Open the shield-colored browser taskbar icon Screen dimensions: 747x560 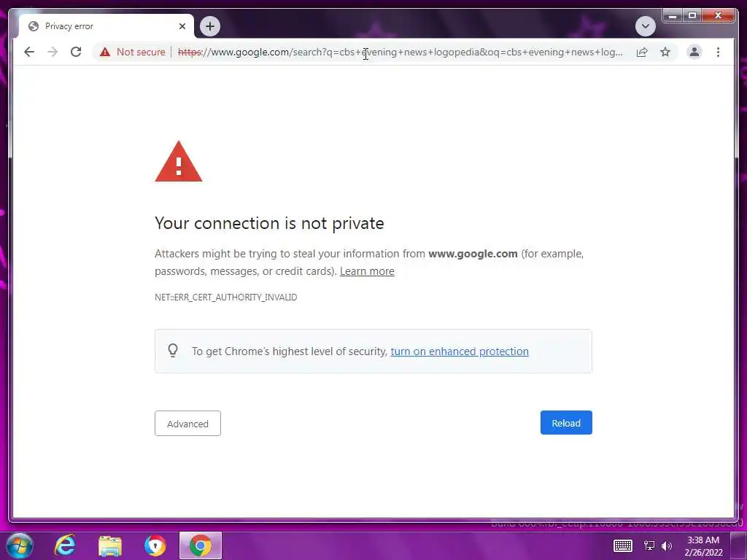coord(155,545)
